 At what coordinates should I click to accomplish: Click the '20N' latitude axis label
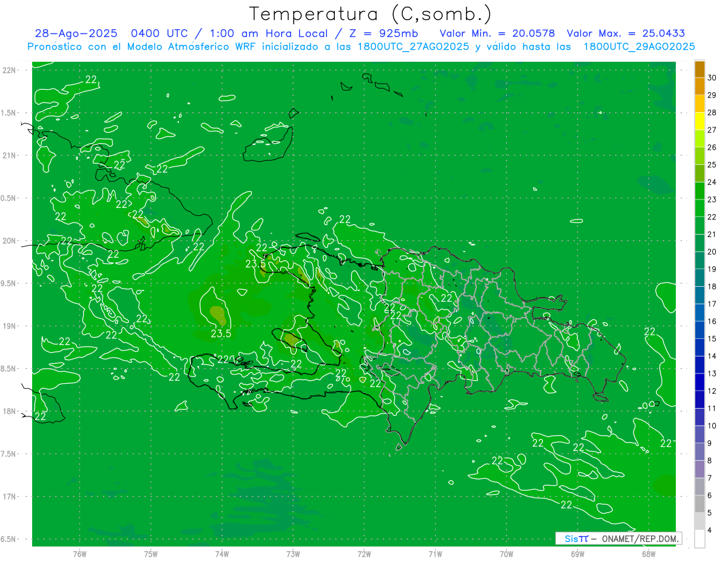point(10,241)
